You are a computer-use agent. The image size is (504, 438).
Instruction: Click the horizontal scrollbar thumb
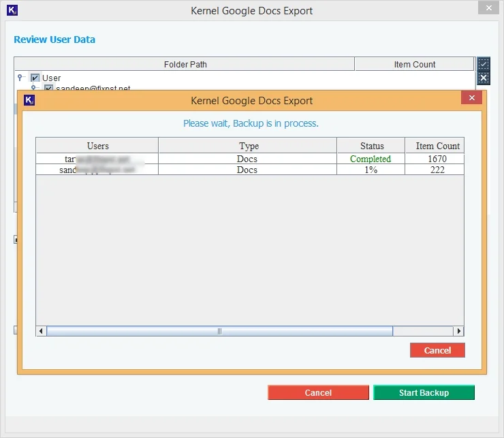(219, 331)
